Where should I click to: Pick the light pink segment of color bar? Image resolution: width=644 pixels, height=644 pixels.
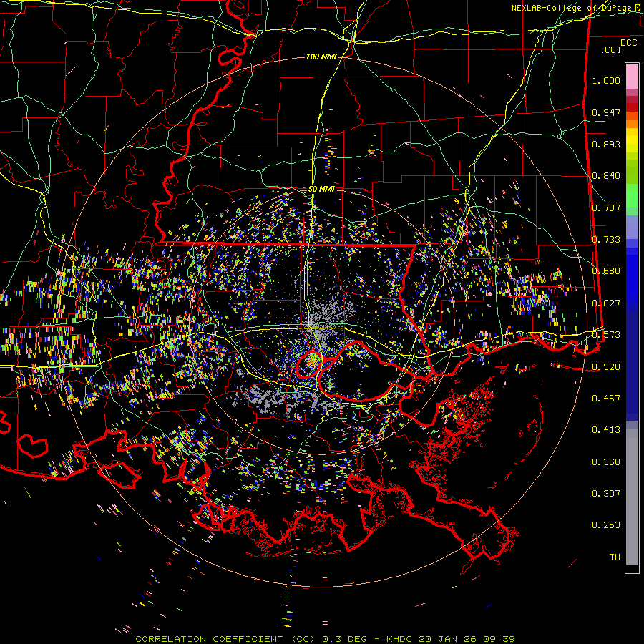(x=632, y=77)
